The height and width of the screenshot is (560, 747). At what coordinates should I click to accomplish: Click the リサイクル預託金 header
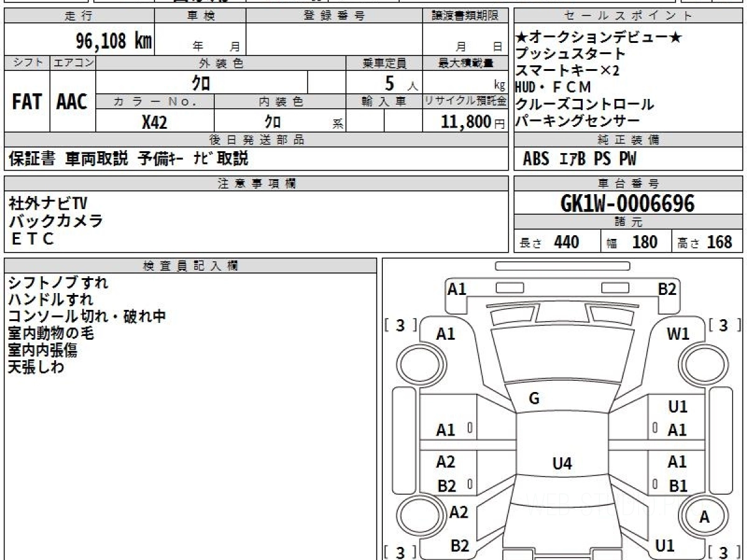pos(466,101)
